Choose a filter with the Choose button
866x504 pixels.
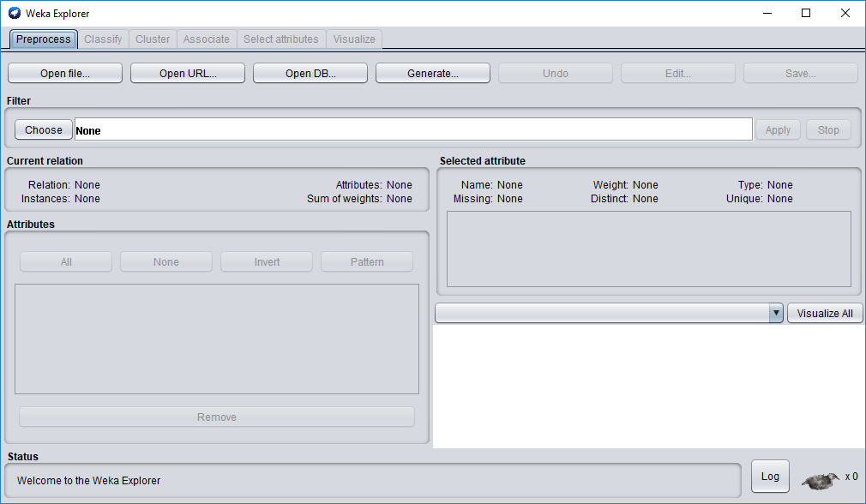pyautogui.click(x=44, y=130)
